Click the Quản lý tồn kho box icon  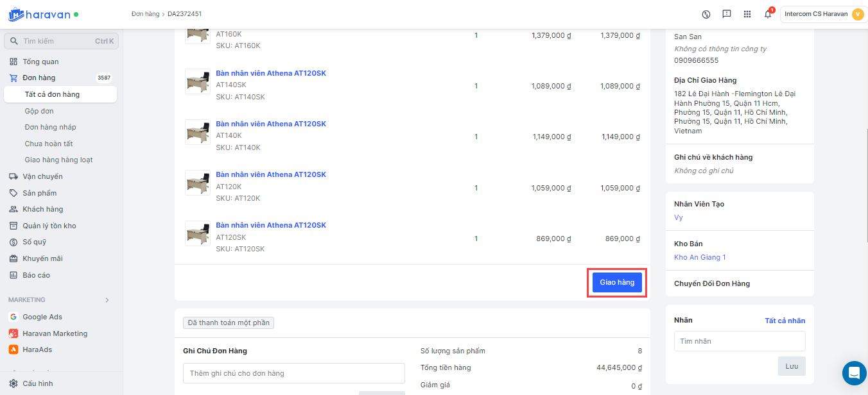[13, 226]
